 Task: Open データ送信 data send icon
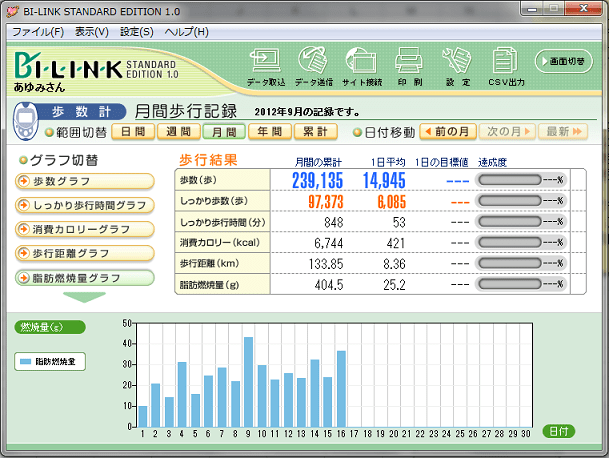pyautogui.click(x=313, y=66)
